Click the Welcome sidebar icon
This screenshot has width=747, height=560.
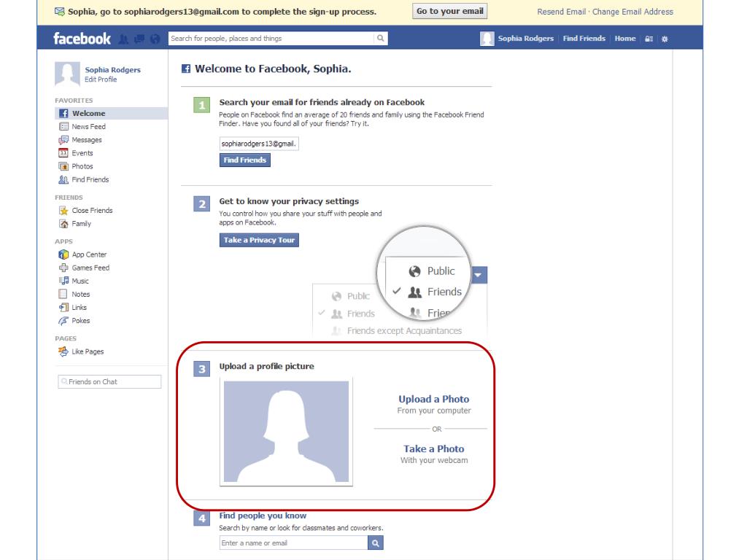63,113
